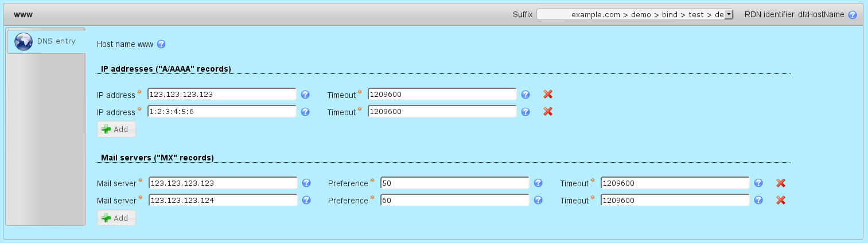Focus the Mail server field 123.123.123.123
The image size is (868, 243).
[223, 183]
